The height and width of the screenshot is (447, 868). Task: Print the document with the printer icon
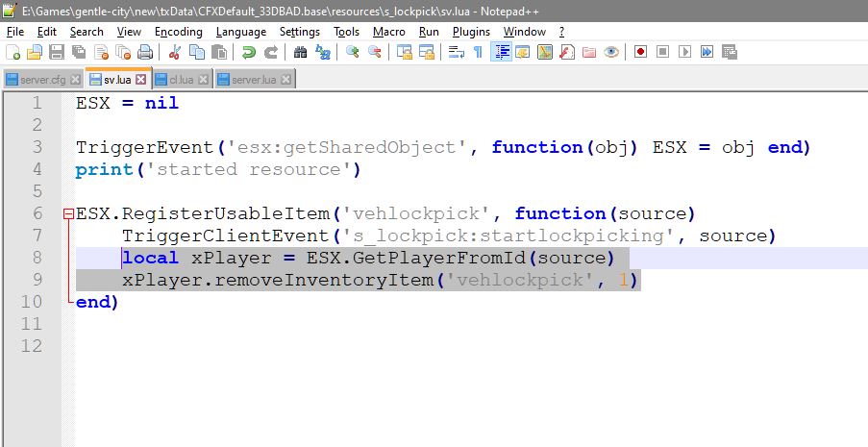point(145,53)
